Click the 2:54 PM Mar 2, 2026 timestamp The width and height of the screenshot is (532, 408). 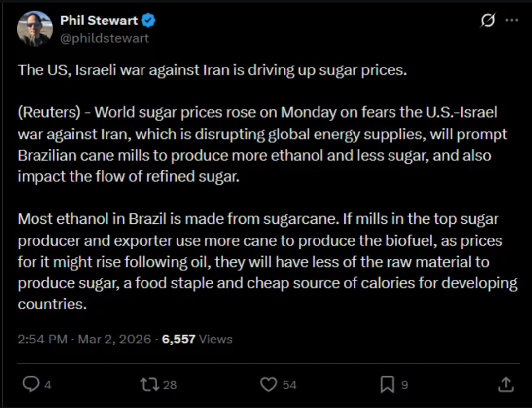pos(84,339)
